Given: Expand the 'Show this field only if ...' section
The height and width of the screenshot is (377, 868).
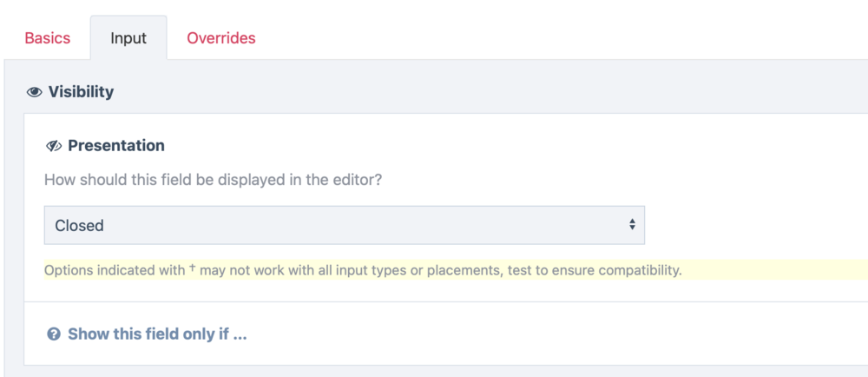Looking at the screenshot, I should (x=156, y=334).
